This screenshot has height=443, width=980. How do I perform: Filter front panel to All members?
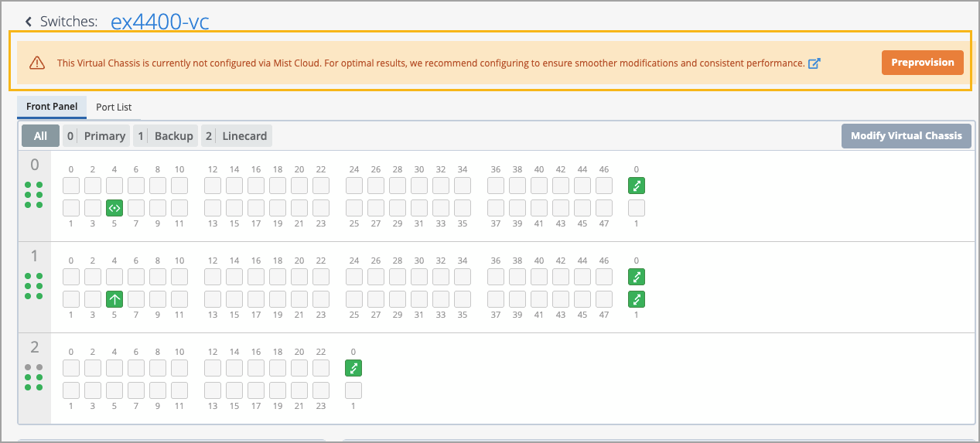tap(40, 136)
